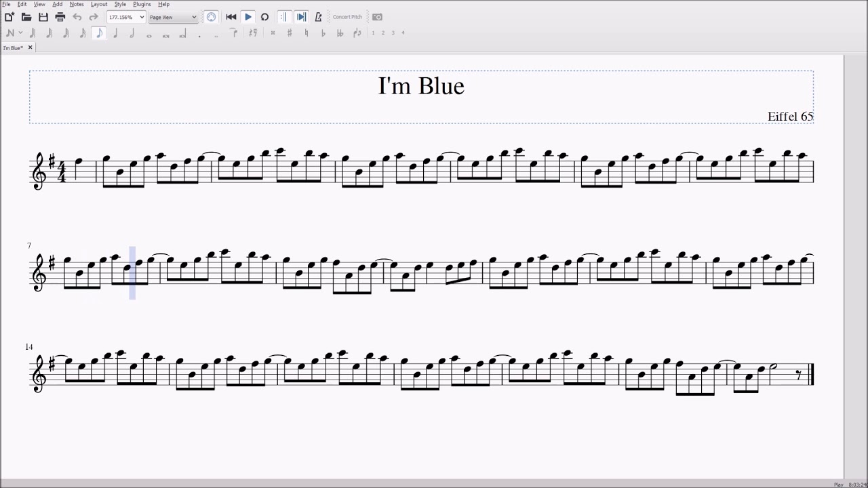Image resolution: width=868 pixels, height=488 pixels.
Task: Open the Plugins menu
Action: [x=142, y=4]
